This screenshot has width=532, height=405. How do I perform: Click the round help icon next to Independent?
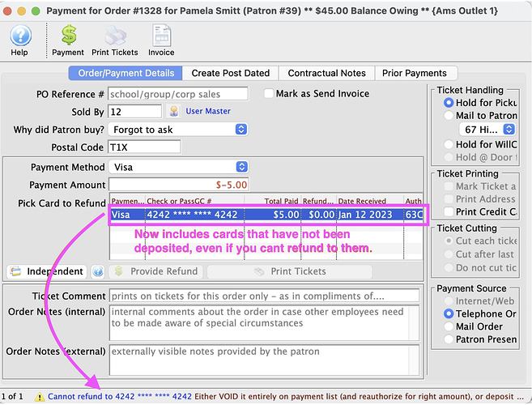coord(98,271)
